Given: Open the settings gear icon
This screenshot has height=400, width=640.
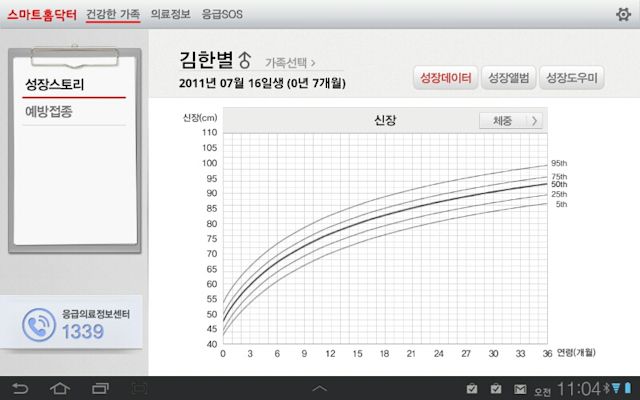Looking at the screenshot, I should pyautogui.click(x=623, y=14).
